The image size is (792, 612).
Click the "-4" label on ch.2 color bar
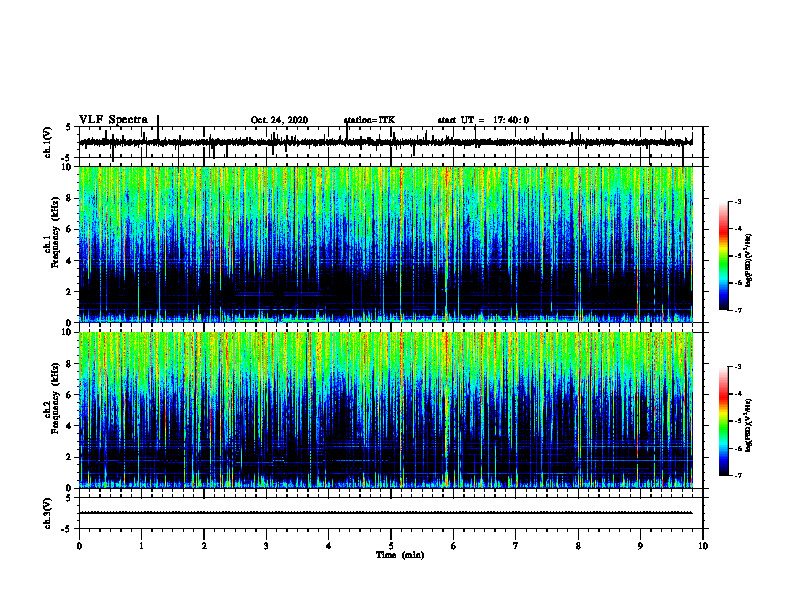click(x=737, y=394)
